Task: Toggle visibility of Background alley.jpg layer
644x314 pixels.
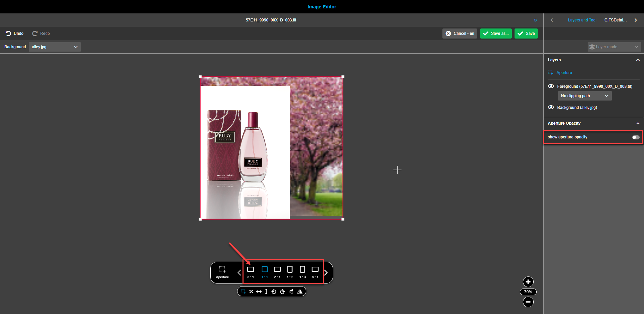Action: tap(551, 107)
